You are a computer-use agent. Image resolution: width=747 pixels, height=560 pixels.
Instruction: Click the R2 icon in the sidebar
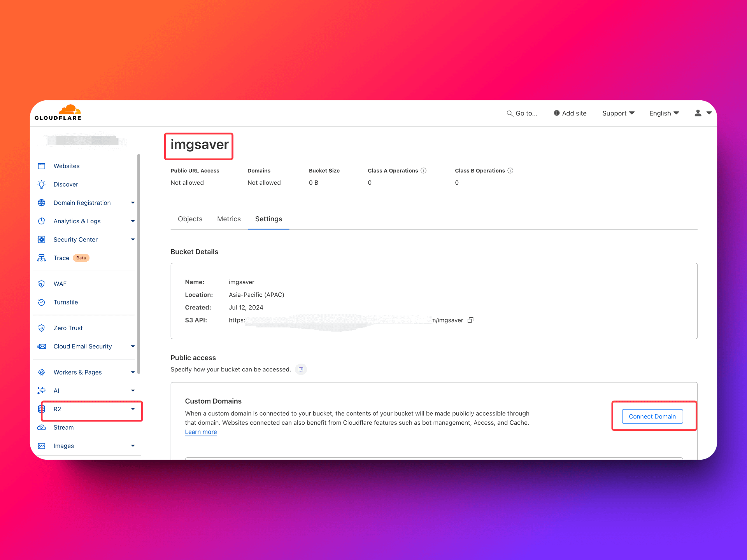point(42,408)
